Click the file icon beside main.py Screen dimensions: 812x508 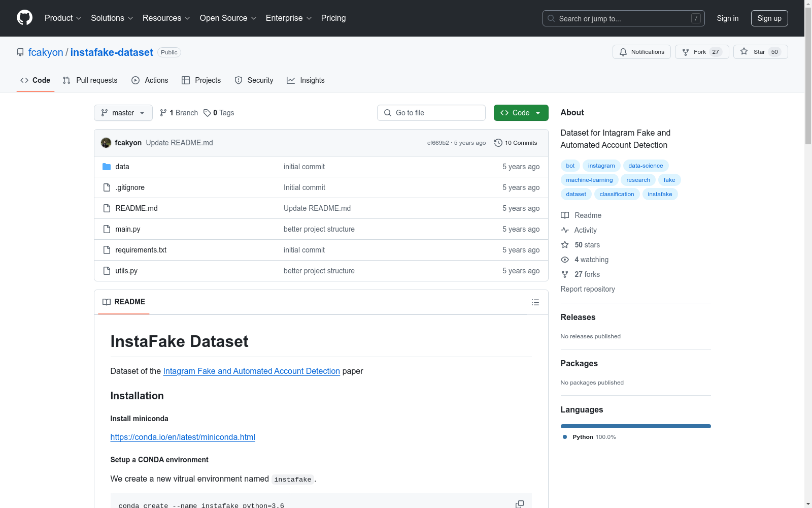click(x=107, y=229)
